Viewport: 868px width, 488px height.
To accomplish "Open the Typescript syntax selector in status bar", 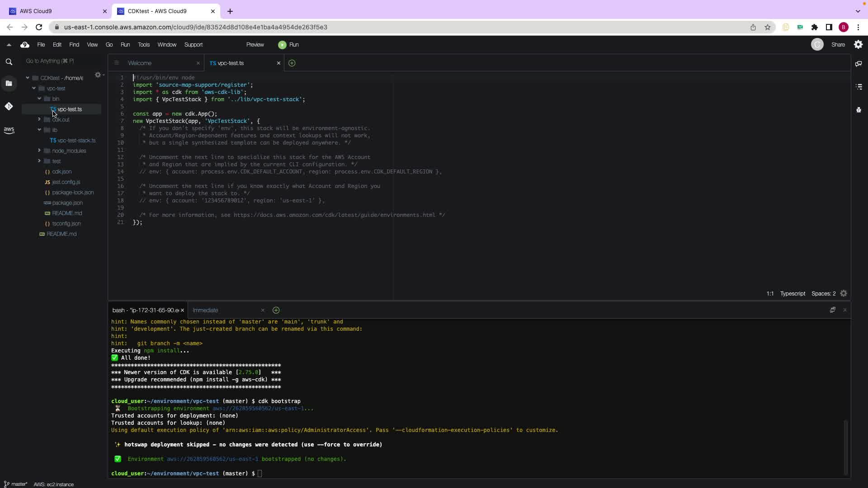I will [x=792, y=294].
